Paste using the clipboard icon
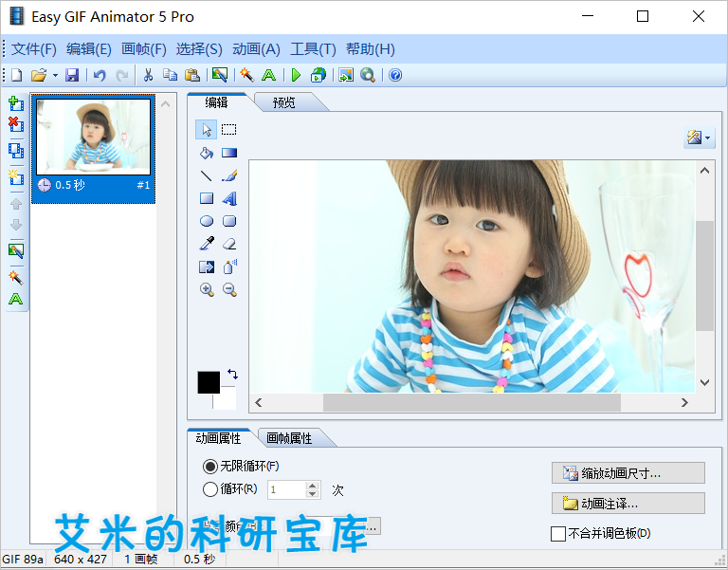Image resolution: width=728 pixels, height=570 pixels. pyautogui.click(x=192, y=75)
